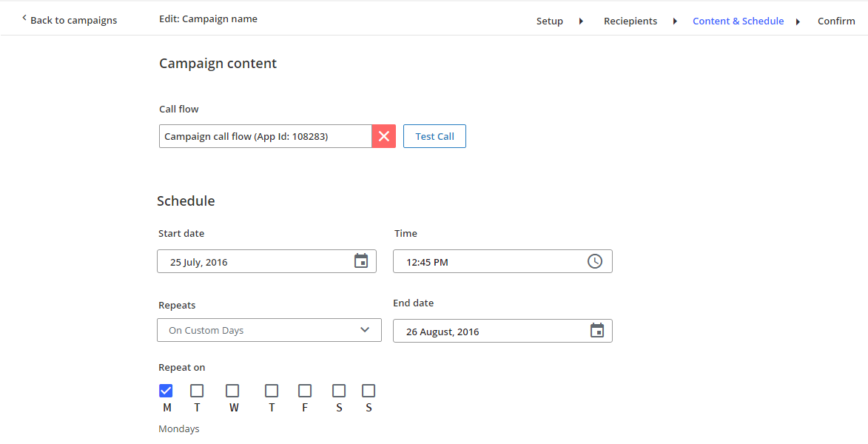
Task: Open the Start date calendar icon
Action: click(361, 261)
